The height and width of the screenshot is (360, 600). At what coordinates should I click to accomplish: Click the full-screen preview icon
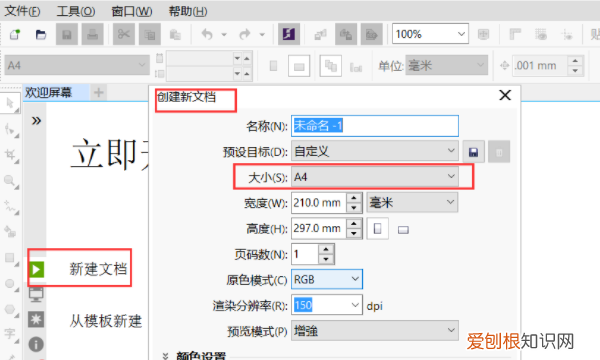(x=484, y=34)
